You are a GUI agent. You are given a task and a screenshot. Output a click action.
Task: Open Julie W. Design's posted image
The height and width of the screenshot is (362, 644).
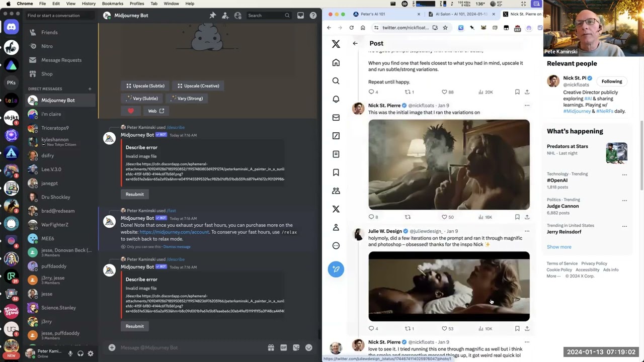point(449,286)
